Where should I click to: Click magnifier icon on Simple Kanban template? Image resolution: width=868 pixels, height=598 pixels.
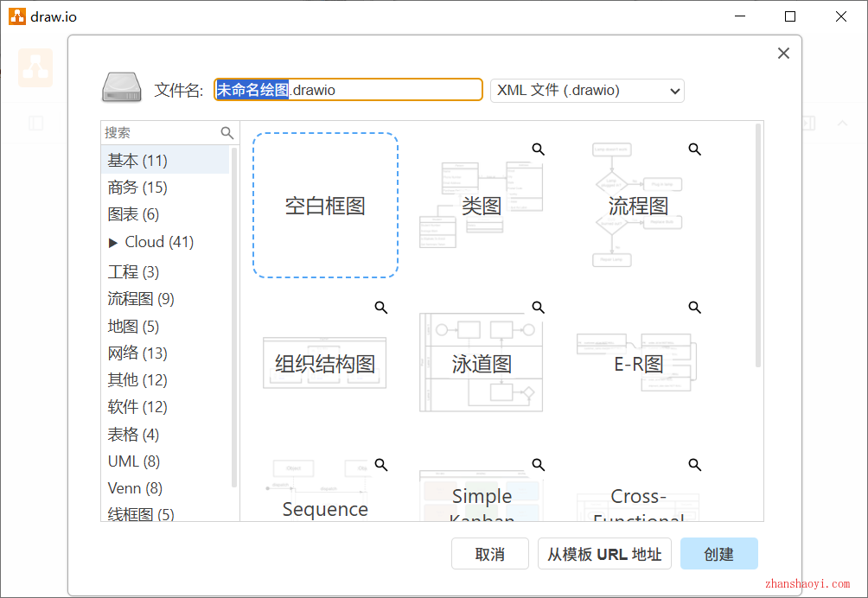pyautogui.click(x=538, y=465)
